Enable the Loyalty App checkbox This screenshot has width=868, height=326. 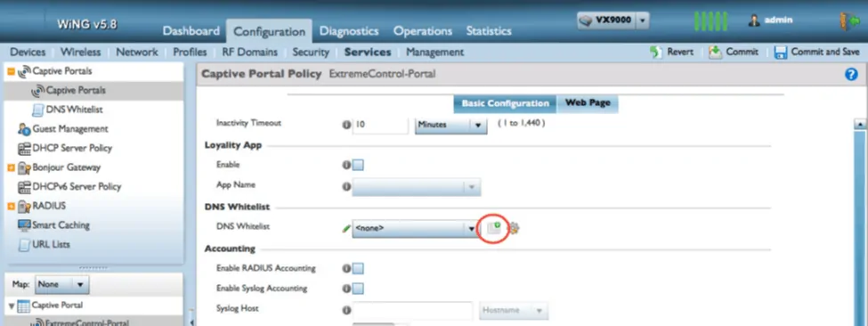point(358,165)
